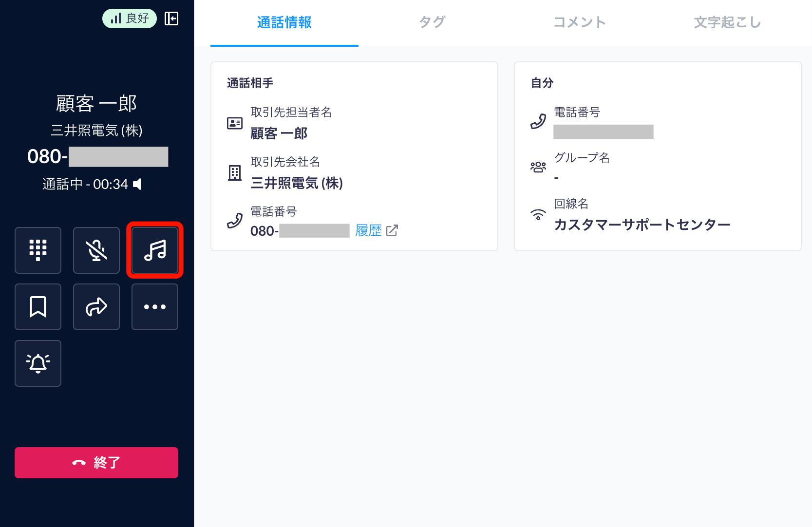Viewport: 812px width, 527px height.
Task: Click the 通話相手 card heading
Action: pos(250,83)
